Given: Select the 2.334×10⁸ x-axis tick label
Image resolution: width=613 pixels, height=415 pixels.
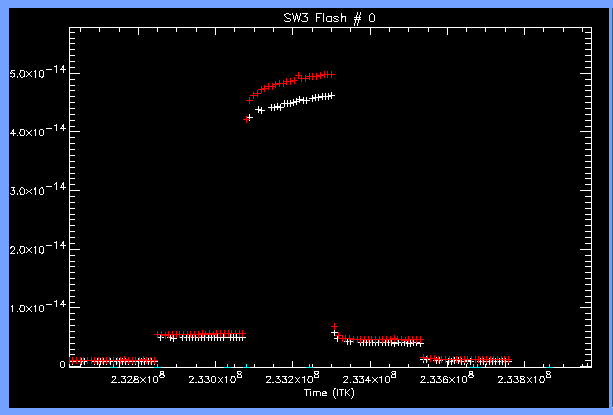Looking at the screenshot, I should tap(369, 379).
